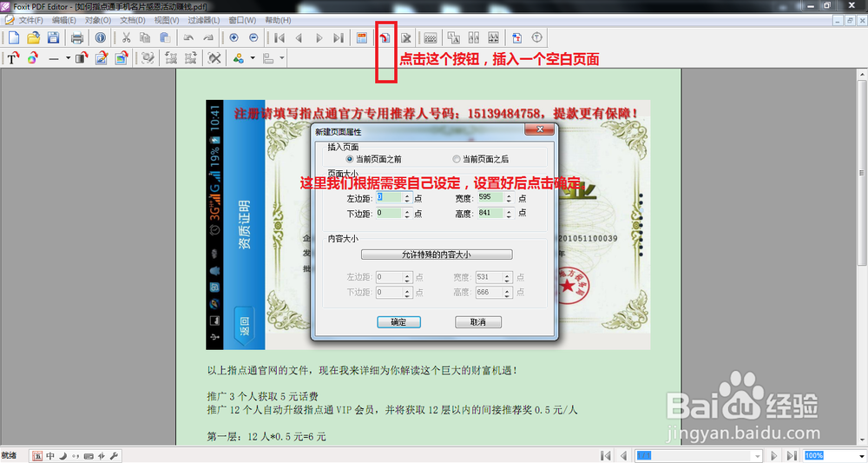
Task: Click the Zoom out minus icon
Action: [253, 37]
